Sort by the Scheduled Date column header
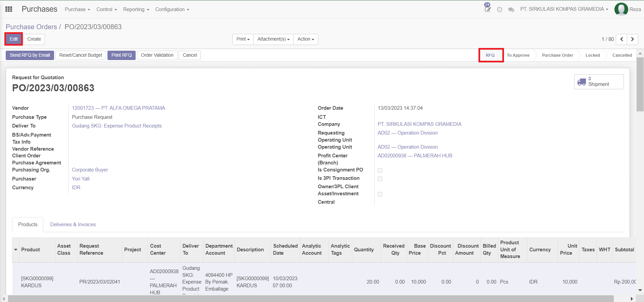This screenshot has height=302, width=644. tap(285, 250)
